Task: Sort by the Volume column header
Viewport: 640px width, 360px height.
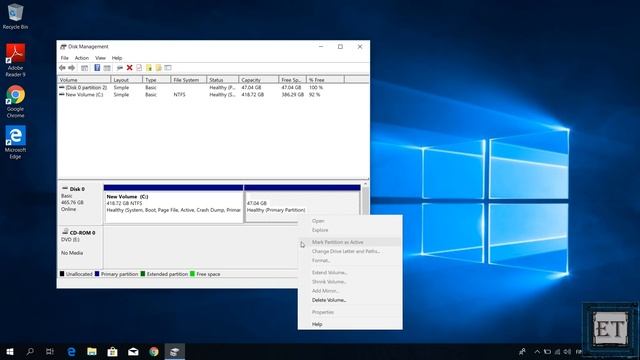Action: point(84,80)
